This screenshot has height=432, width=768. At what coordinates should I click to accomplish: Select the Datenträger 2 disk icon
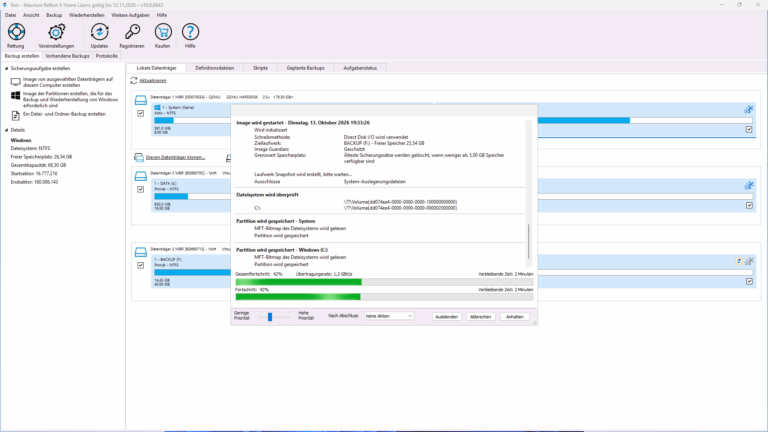pyautogui.click(x=141, y=176)
